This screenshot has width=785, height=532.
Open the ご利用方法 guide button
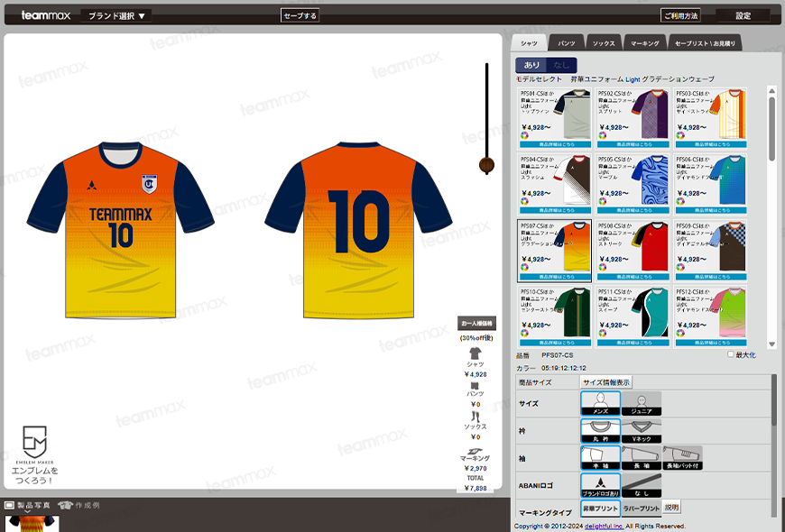click(680, 15)
